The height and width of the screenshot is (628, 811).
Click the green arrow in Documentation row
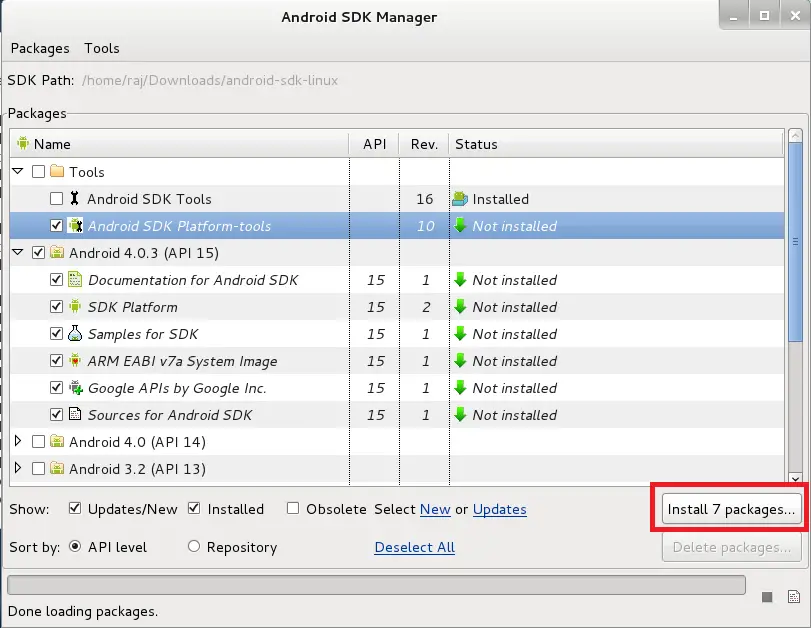click(x=460, y=279)
